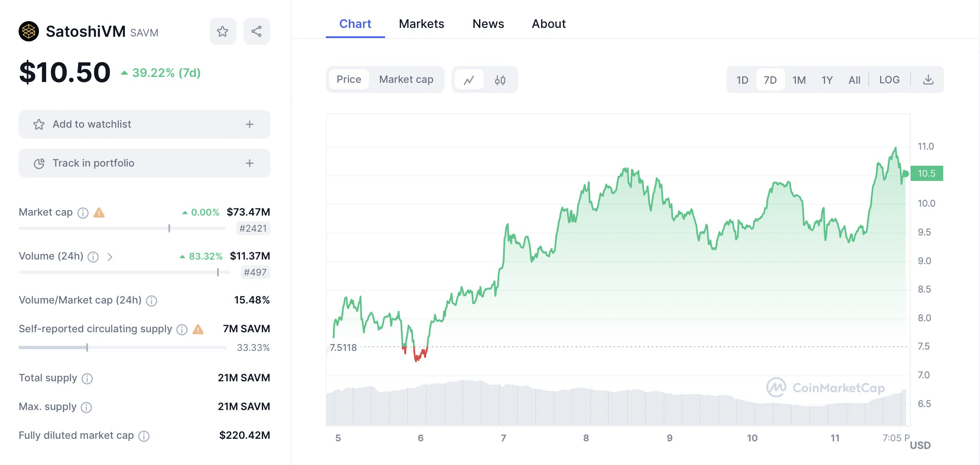Expand Track in portfolio plus
This screenshot has width=980, height=465.
tap(250, 163)
